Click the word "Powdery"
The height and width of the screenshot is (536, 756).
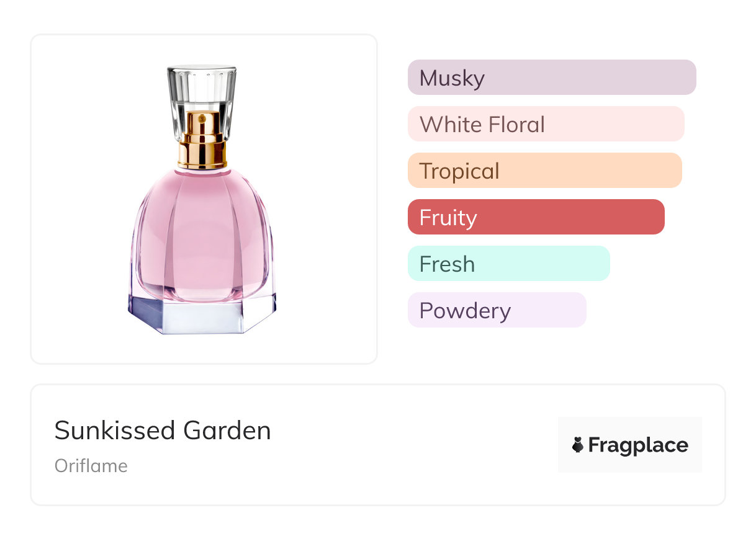point(465,311)
